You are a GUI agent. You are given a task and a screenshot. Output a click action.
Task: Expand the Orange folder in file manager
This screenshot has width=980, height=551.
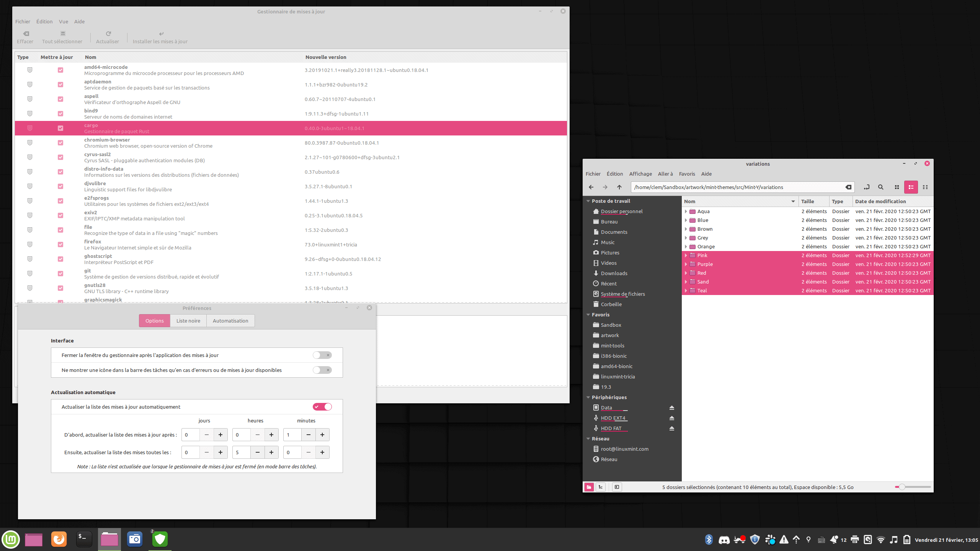point(685,246)
